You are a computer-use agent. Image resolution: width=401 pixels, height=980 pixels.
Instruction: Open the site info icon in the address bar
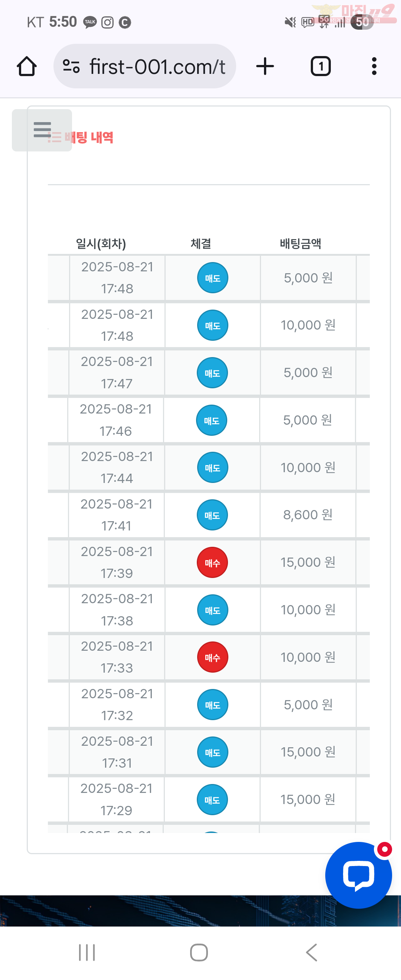pos(71,66)
